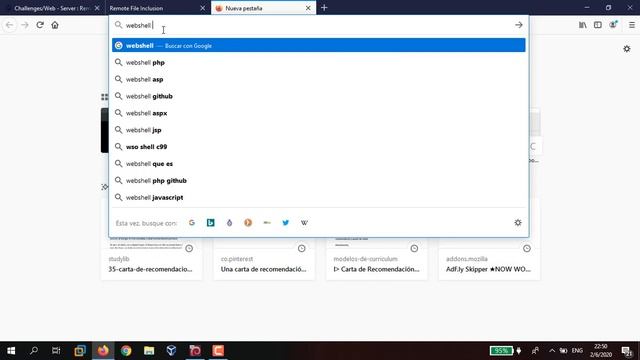Click in the address bar text field
640x360 pixels.
(318, 25)
